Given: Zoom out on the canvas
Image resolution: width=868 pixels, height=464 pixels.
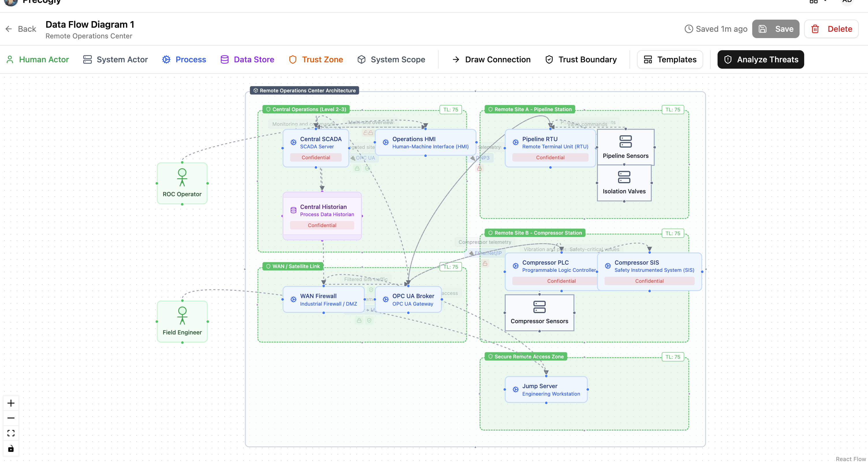Looking at the screenshot, I should 11,418.
